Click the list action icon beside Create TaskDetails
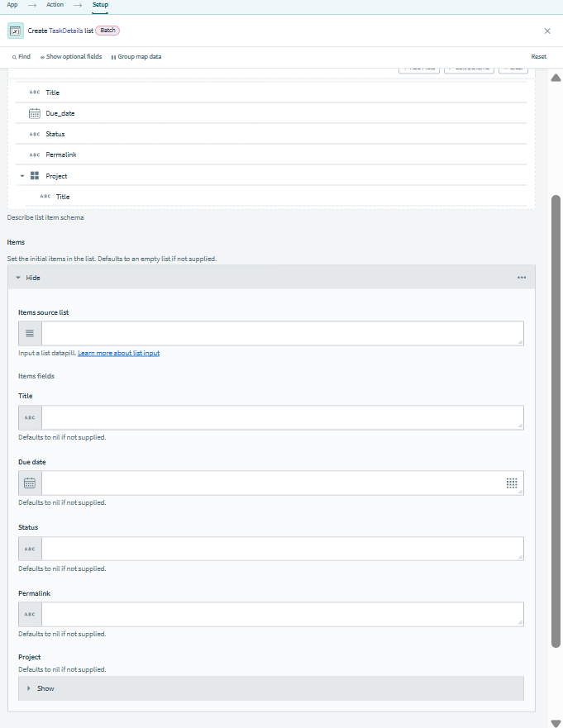563x728 pixels. point(16,31)
